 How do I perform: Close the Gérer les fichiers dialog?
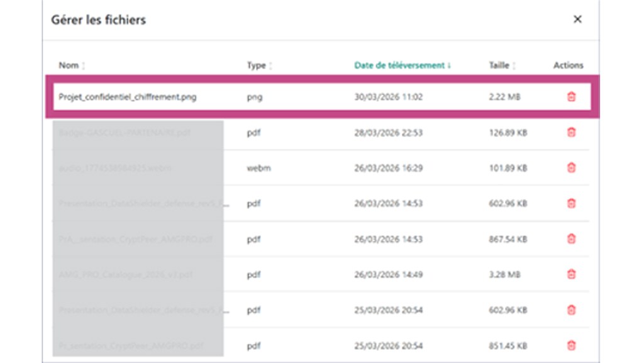click(x=577, y=20)
